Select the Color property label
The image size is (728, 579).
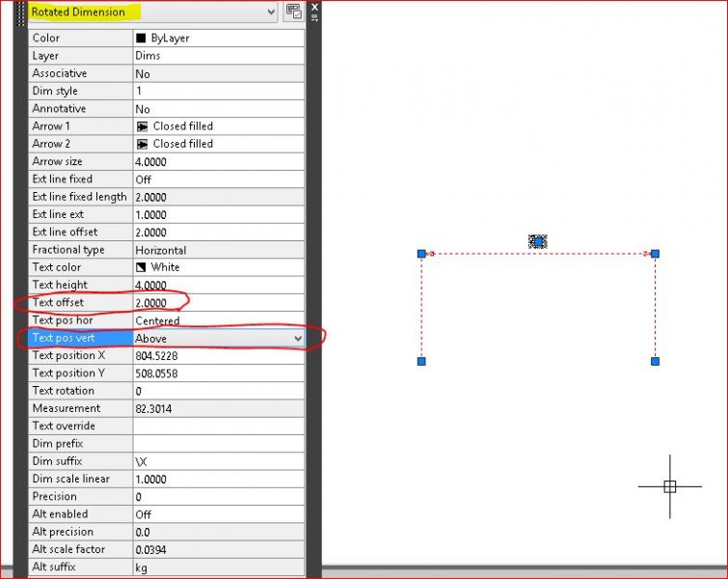pos(81,38)
